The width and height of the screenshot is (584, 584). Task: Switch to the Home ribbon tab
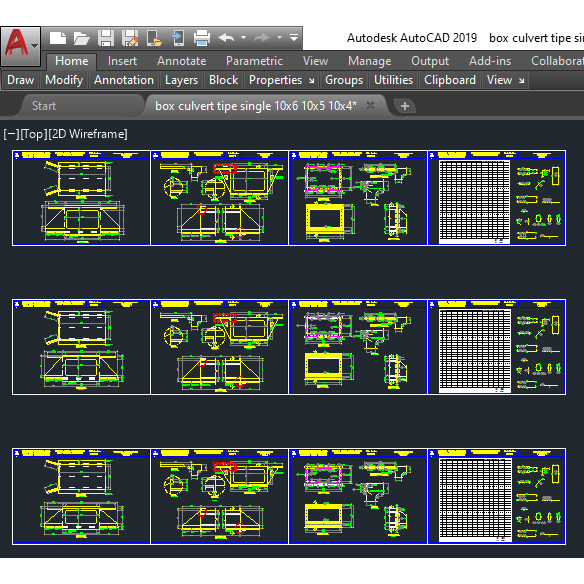(x=72, y=61)
